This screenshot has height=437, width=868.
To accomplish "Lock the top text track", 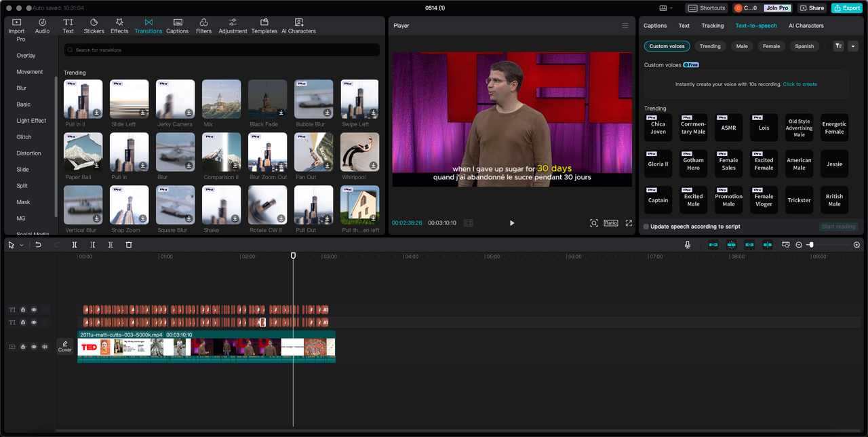I will pos(23,309).
